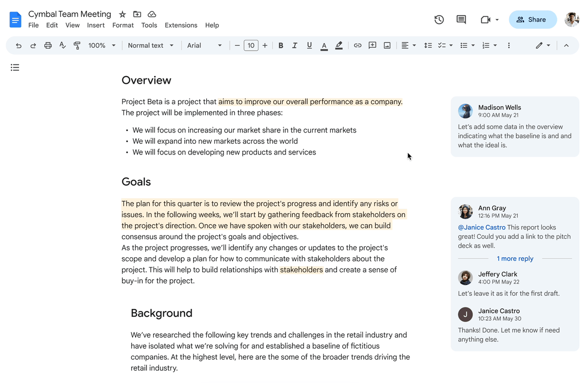
Task: Toggle italic text formatting
Action: coord(294,45)
